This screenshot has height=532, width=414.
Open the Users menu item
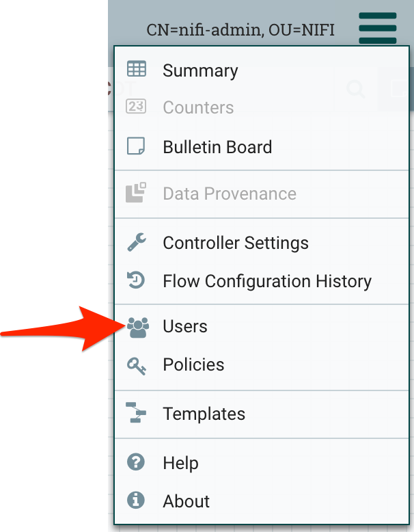coord(185,326)
